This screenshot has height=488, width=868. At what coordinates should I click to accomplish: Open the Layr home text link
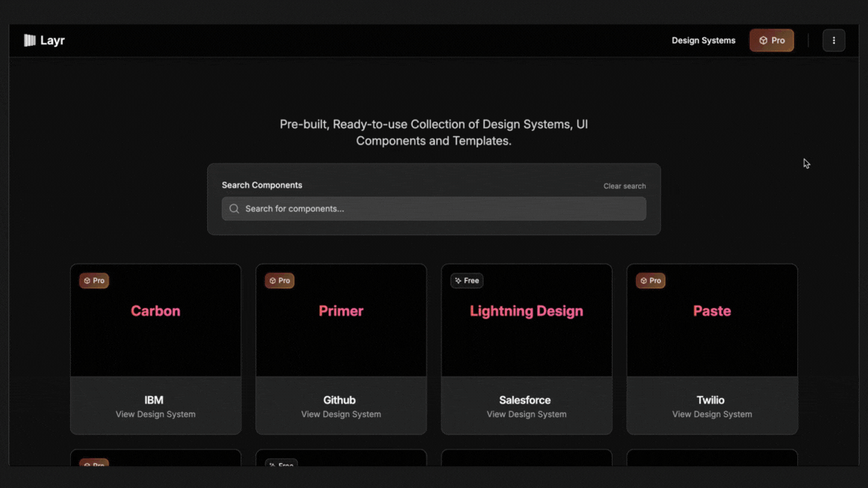coord(52,41)
